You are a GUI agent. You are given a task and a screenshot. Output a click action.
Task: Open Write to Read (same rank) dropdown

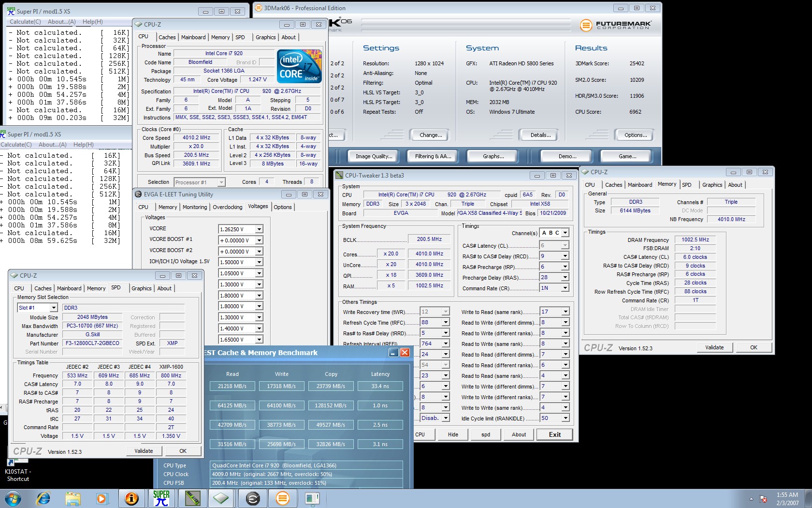click(x=565, y=312)
